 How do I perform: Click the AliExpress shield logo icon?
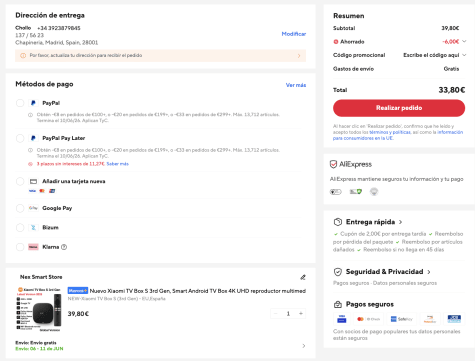click(333, 164)
